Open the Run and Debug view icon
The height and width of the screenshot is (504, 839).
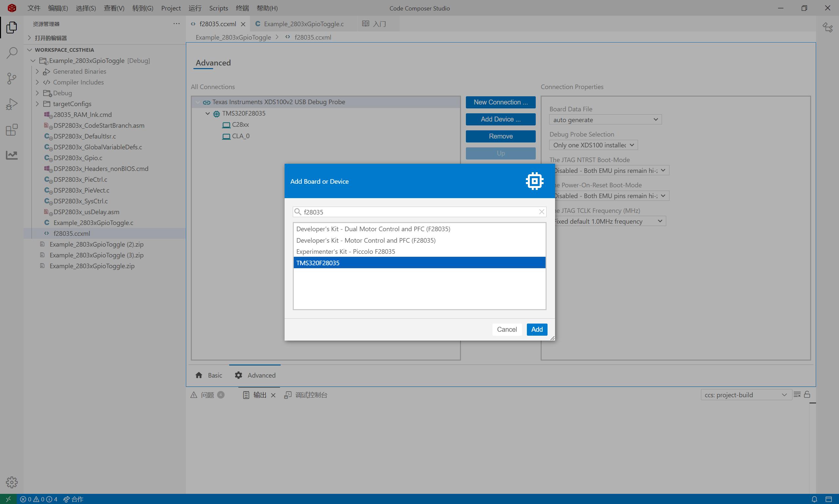click(11, 104)
